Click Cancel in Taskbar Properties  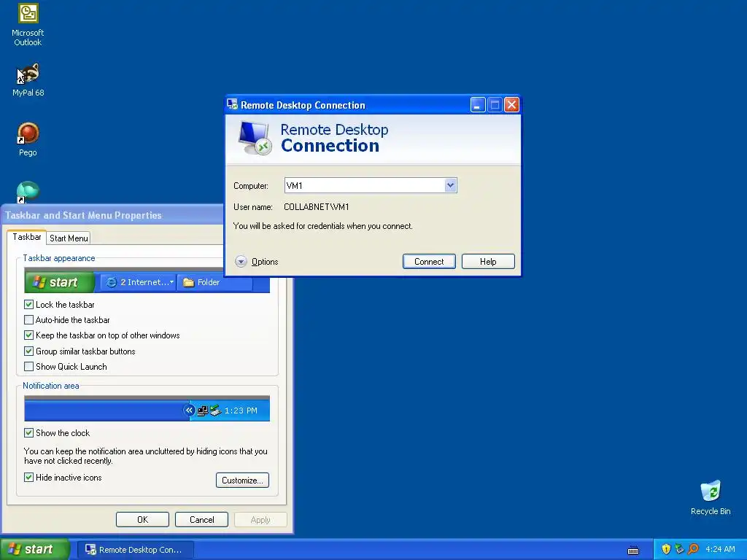click(x=201, y=519)
